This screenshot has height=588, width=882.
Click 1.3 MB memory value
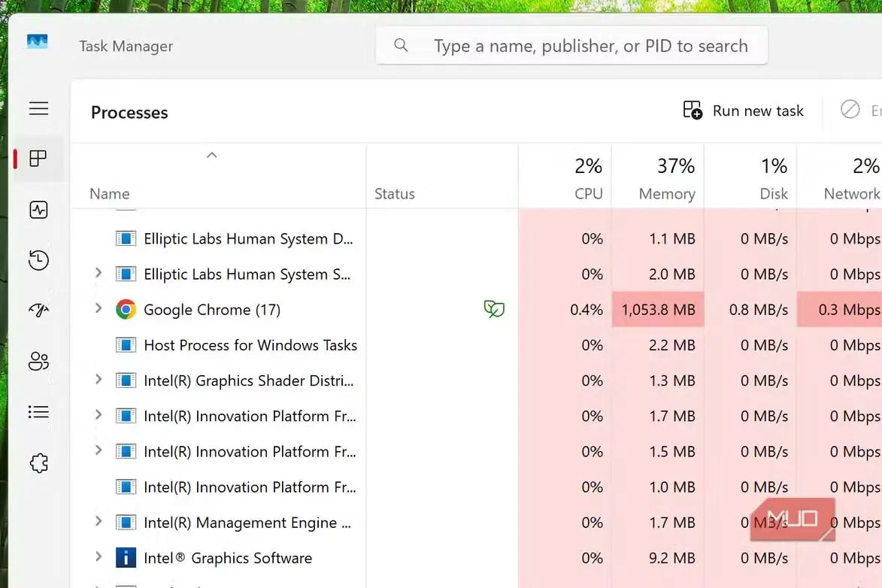coord(672,380)
